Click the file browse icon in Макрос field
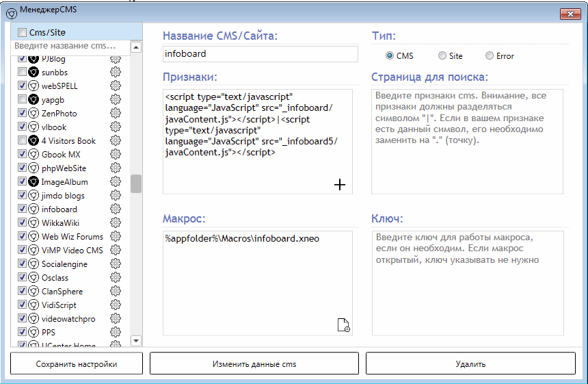588x384 pixels. pyautogui.click(x=343, y=325)
